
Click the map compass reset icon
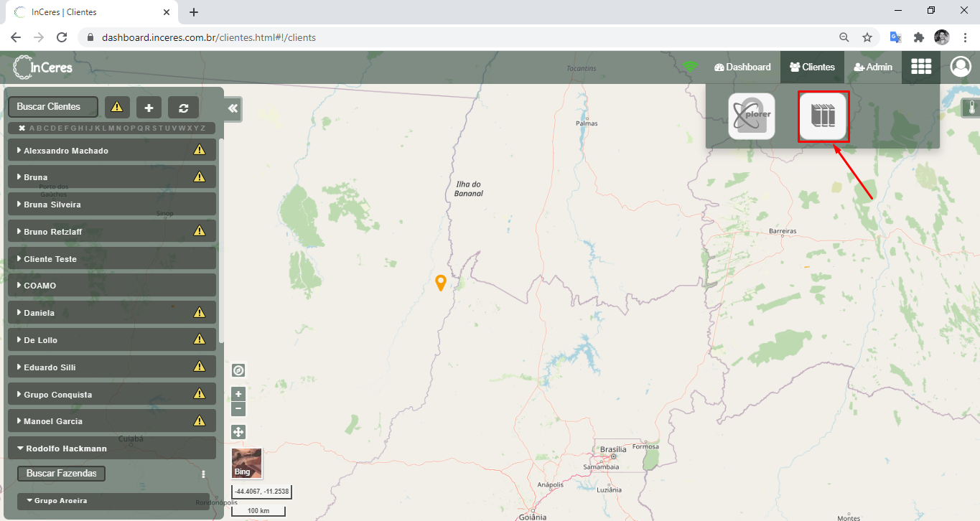click(239, 370)
